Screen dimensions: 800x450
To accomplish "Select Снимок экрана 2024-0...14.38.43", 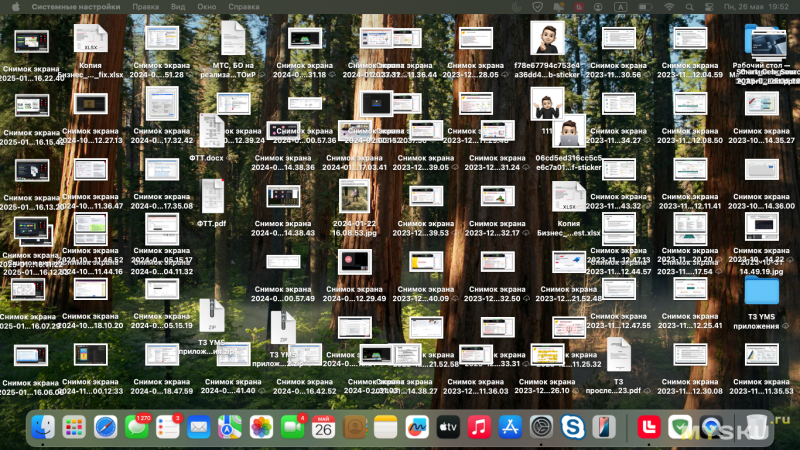I will [x=283, y=196].
